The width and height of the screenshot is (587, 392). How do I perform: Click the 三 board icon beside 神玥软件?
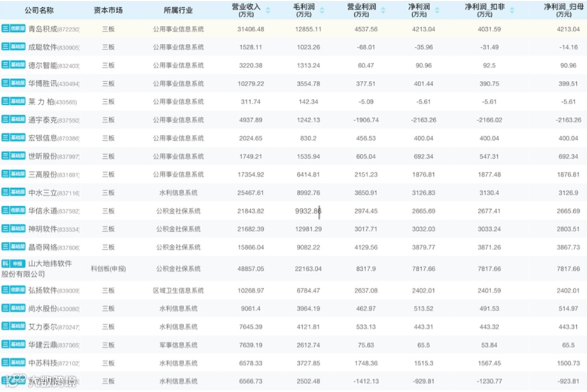coord(5,228)
